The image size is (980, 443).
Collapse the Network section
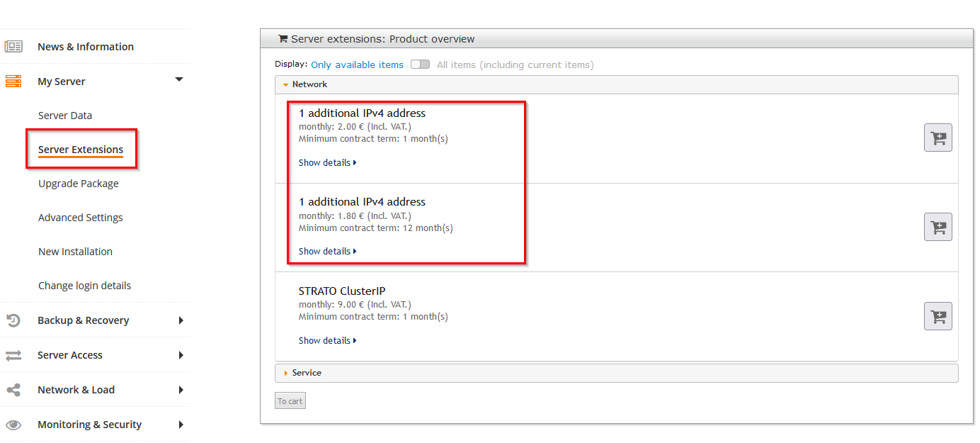[x=286, y=84]
